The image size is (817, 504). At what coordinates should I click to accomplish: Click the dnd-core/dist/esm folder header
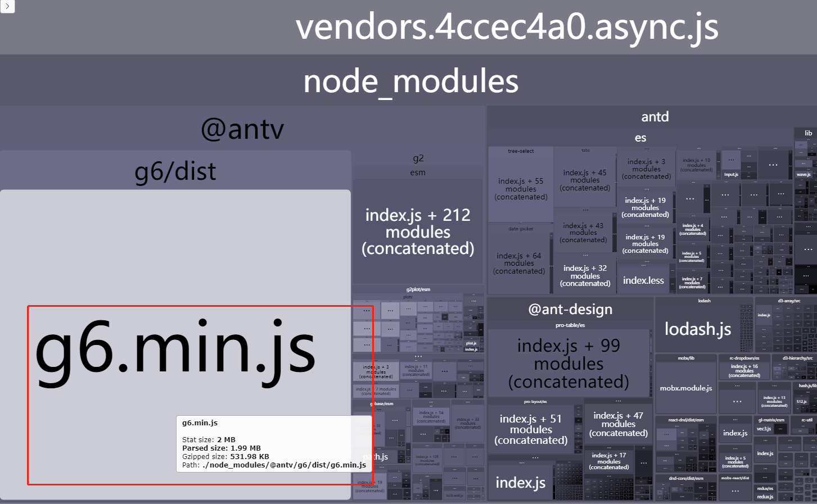pos(686,478)
